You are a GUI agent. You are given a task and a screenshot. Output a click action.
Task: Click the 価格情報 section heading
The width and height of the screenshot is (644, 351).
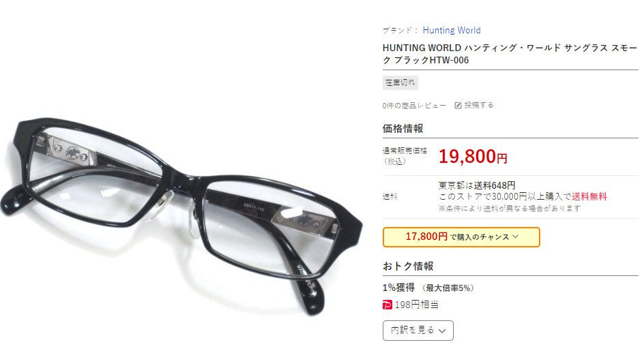(402, 129)
